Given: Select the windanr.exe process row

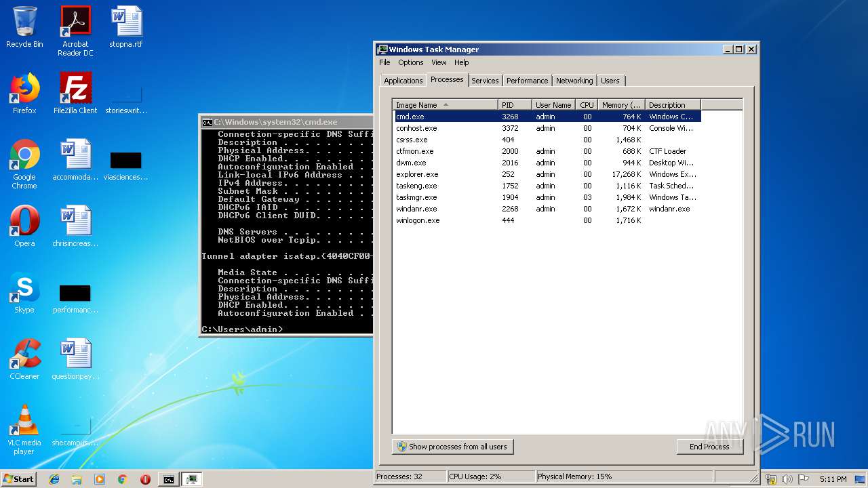Looking at the screenshot, I should (x=547, y=209).
